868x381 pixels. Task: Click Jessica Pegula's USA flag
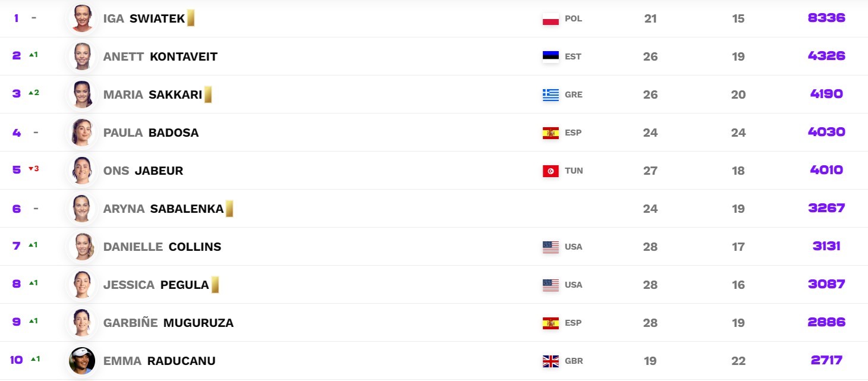[551, 285]
